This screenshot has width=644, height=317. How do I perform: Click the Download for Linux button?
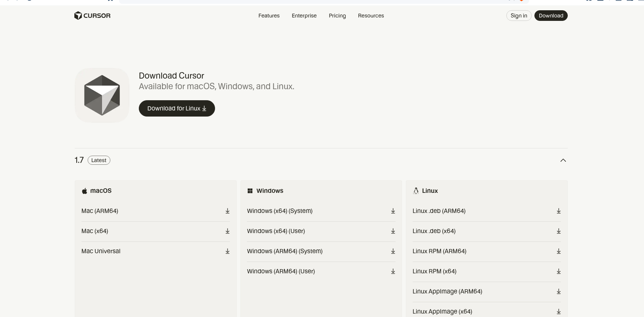(177, 109)
